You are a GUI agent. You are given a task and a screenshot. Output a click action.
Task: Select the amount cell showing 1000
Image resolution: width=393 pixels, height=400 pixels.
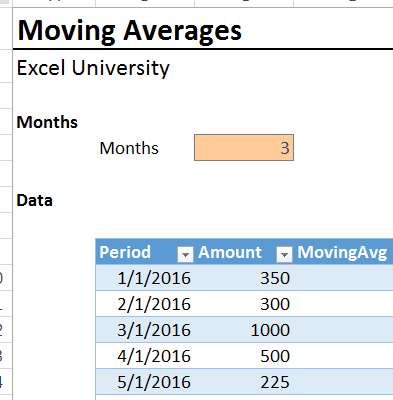(x=244, y=330)
